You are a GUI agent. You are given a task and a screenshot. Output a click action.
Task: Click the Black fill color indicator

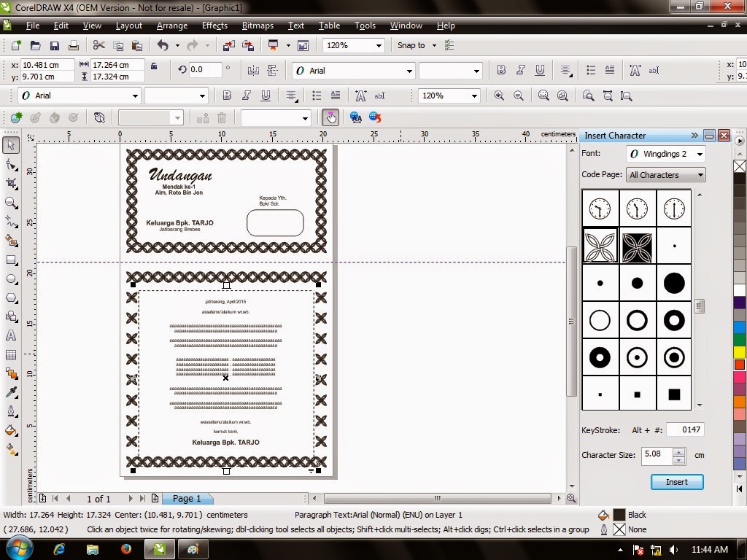point(619,515)
